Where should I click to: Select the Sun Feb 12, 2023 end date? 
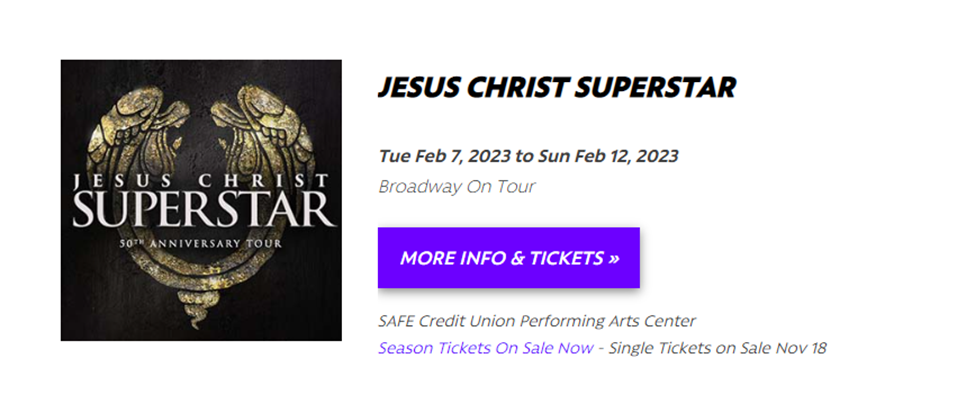(608, 156)
